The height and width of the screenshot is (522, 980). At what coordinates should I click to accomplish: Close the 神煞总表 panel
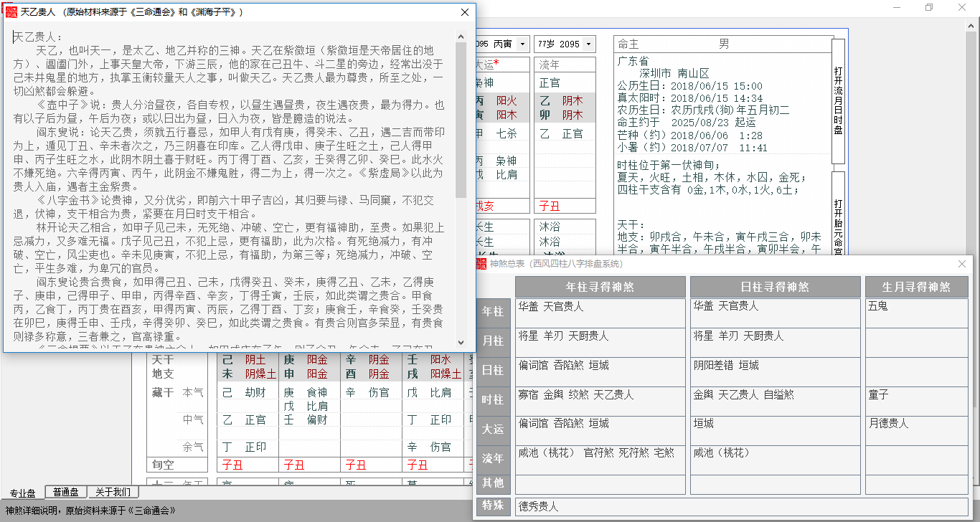[962, 264]
